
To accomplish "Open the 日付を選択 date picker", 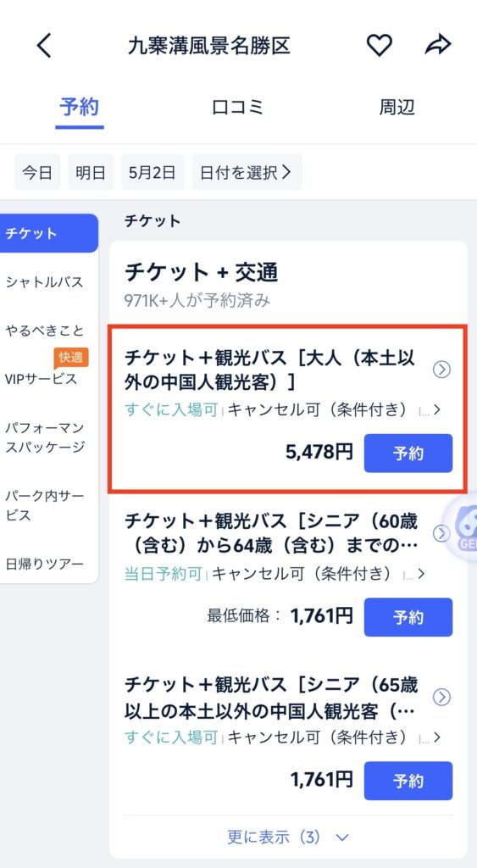I will point(247,173).
